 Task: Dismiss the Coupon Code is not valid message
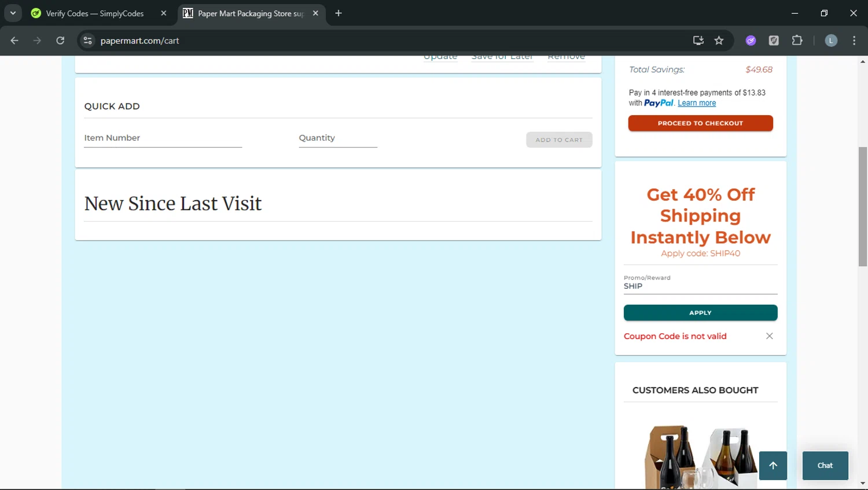770,336
